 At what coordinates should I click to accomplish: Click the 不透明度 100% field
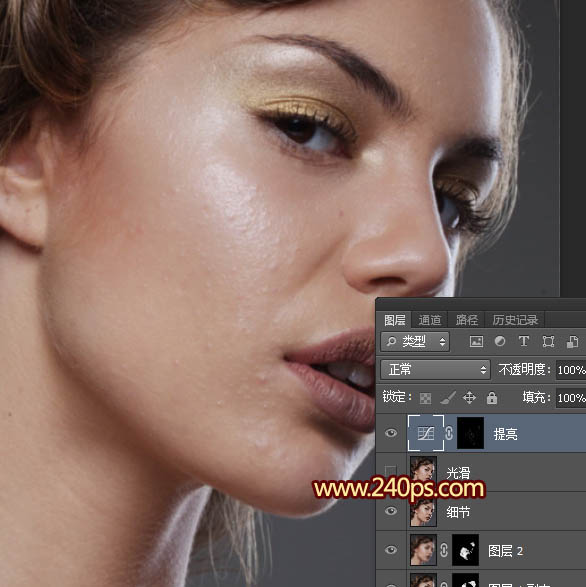pyautogui.click(x=571, y=370)
